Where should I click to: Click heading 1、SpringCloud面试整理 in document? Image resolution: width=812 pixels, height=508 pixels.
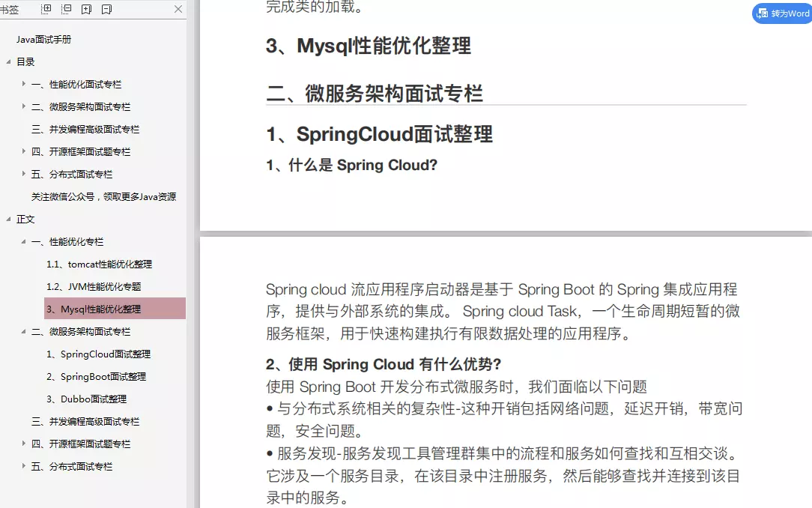(379, 134)
